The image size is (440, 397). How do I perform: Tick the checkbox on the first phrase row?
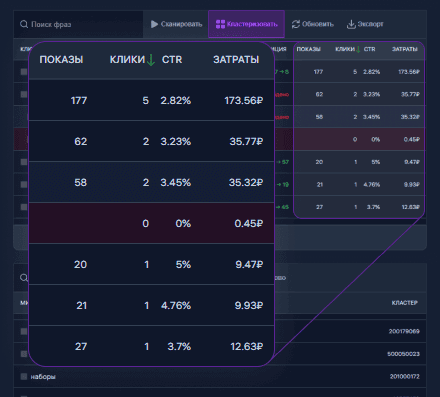[x=24, y=72]
